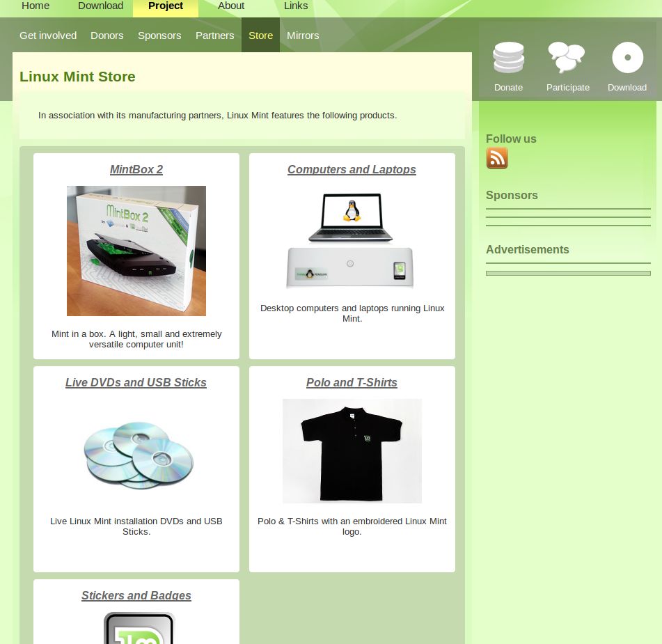Open the RSS feed under Follow us
Image resolution: width=662 pixels, height=644 pixels.
click(x=497, y=158)
